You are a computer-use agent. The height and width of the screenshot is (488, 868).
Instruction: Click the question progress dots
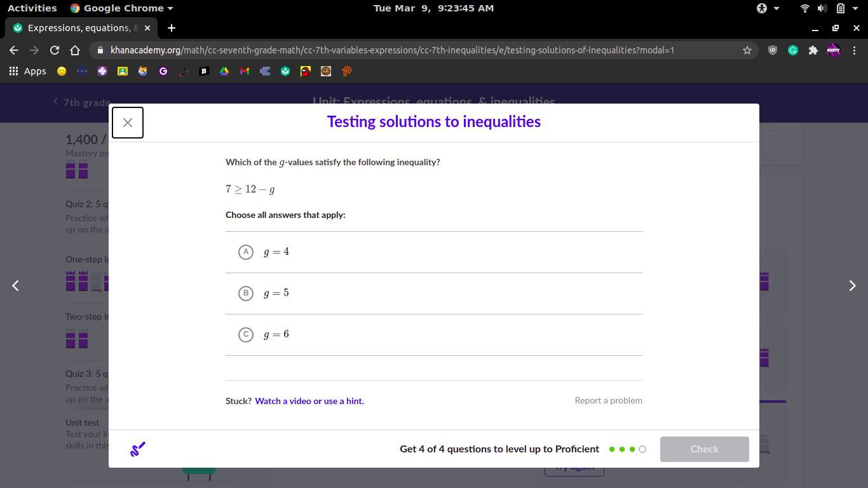[x=627, y=449]
